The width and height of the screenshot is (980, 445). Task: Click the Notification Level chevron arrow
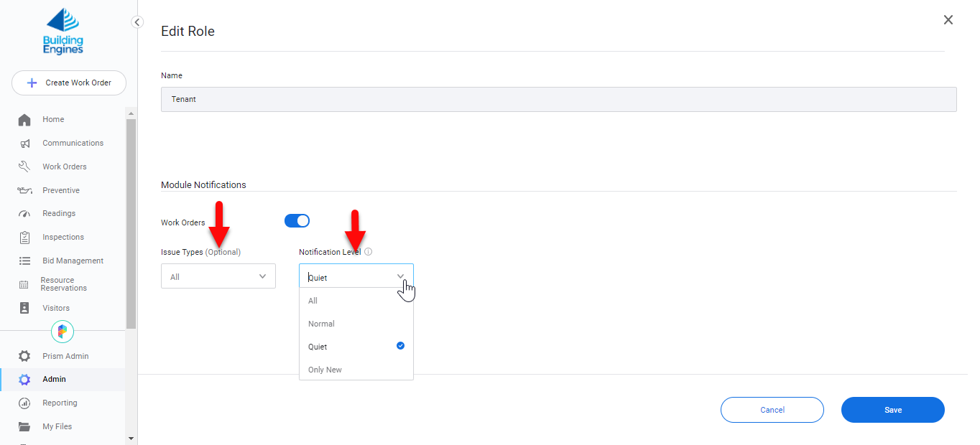[401, 276]
